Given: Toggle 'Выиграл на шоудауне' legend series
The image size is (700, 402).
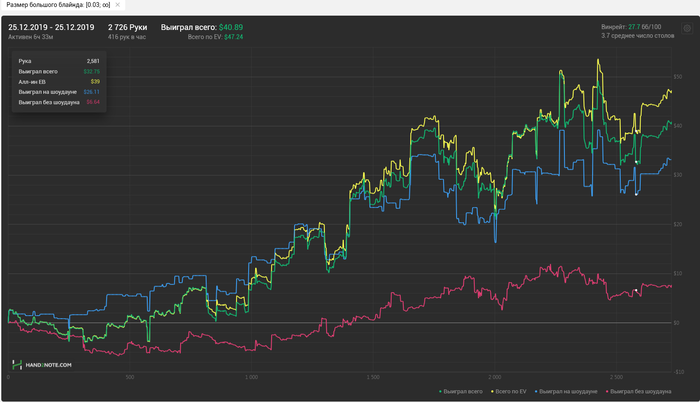Looking at the screenshot, I should pos(566,391).
